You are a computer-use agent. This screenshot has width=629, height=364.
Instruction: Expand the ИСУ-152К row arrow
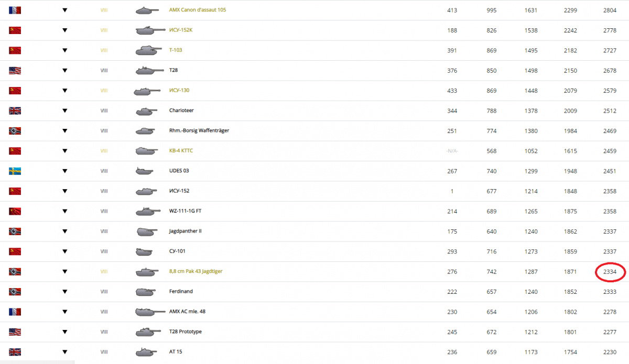[64, 30]
